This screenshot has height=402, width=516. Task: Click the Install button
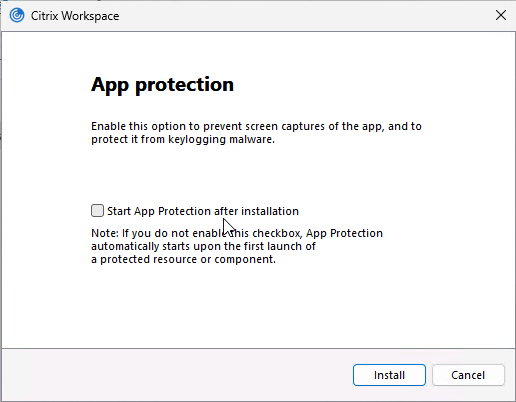389,375
